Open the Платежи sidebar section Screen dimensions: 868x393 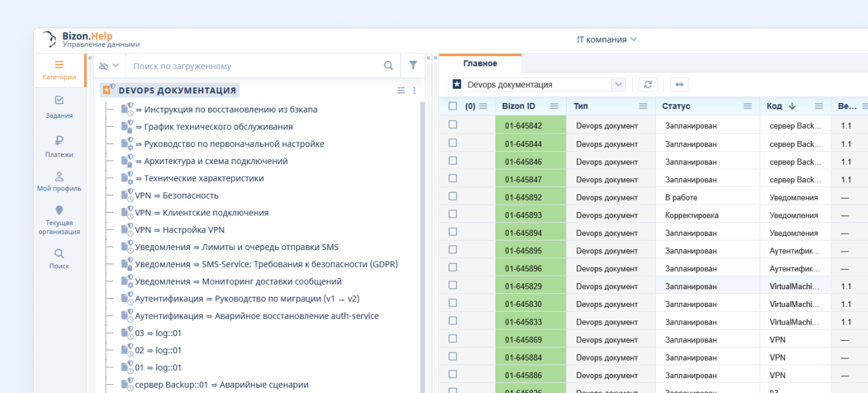coord(59,146)
